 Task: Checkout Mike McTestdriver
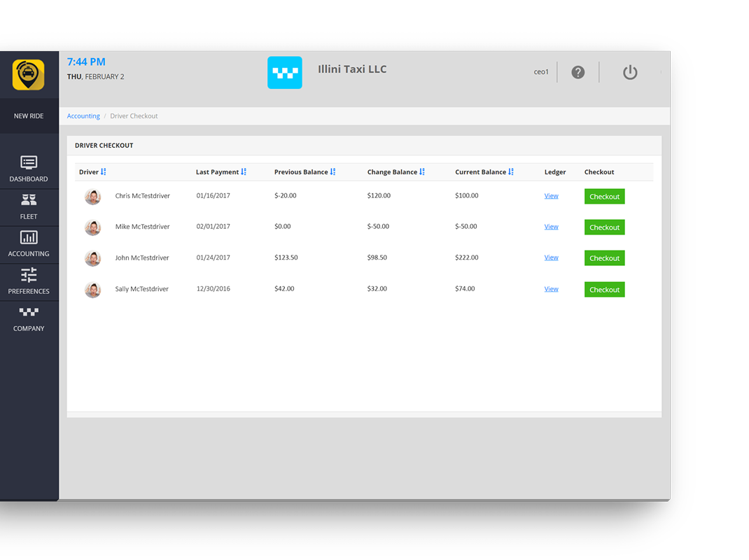click(604, 227)
